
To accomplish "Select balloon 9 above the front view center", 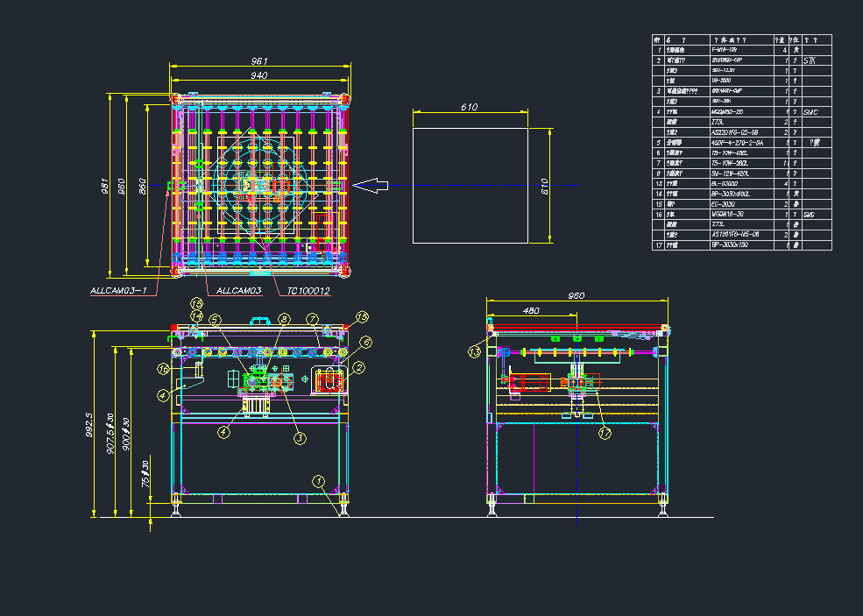I will (284, 319).
